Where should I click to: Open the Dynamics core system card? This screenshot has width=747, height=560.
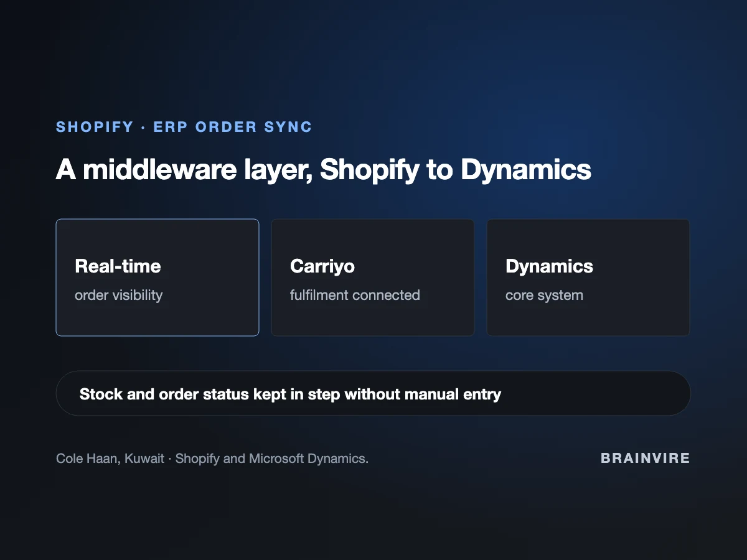point(588,278)
